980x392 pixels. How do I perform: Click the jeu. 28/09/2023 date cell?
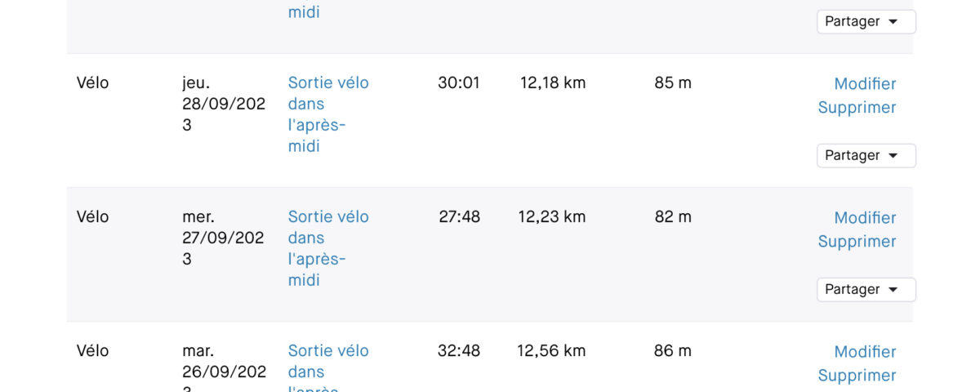tap(224, 104)
